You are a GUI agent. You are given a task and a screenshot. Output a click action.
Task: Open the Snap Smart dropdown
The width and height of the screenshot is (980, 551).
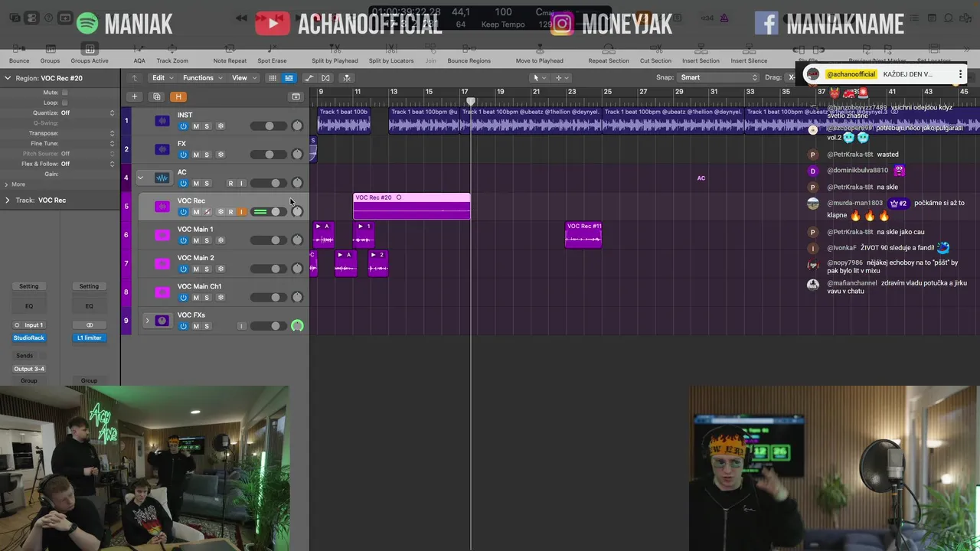click(x=718, y=77)
